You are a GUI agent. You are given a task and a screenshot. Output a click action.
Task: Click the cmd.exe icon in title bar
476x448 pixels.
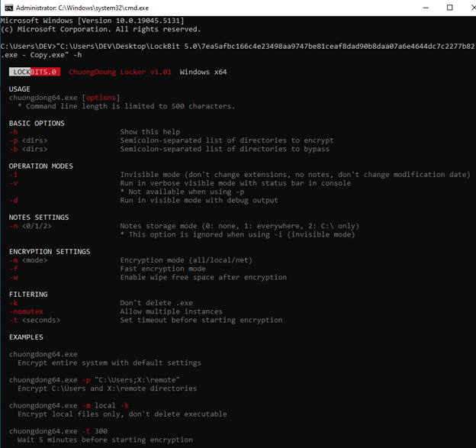tap(8, 7)
